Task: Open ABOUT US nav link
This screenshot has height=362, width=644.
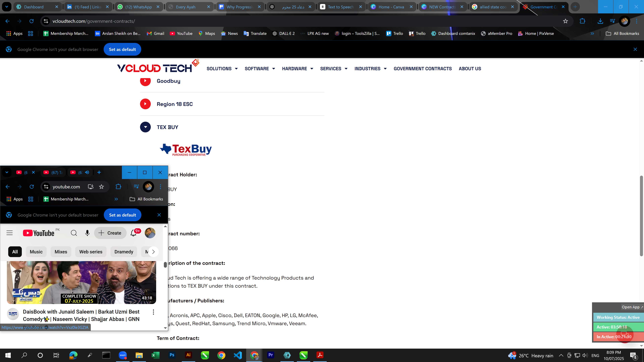Action: point(470,69)
